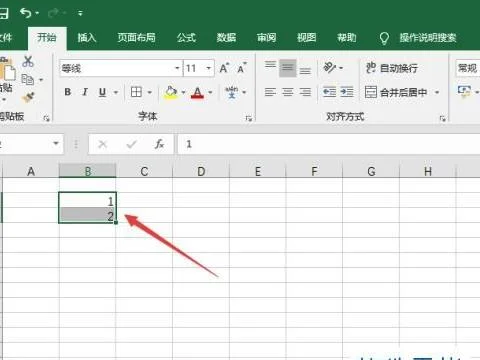
Task: Toggle 自动换行 wrap text
Action: click(x=392, y=68)
